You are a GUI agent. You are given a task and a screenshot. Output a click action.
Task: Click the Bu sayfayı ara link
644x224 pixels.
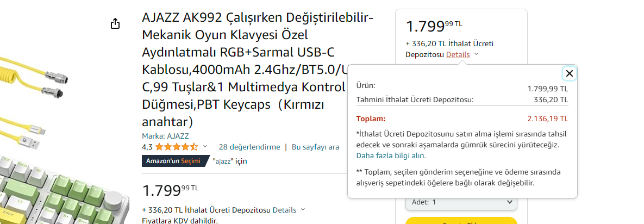click(315, 147)
